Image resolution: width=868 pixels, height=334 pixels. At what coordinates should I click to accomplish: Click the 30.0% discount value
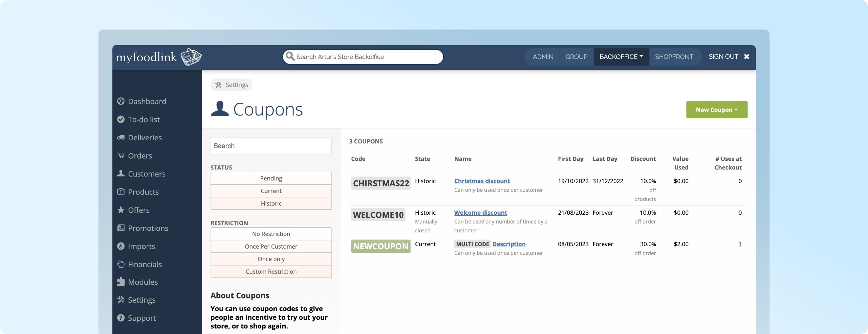(x=648, y=244)
